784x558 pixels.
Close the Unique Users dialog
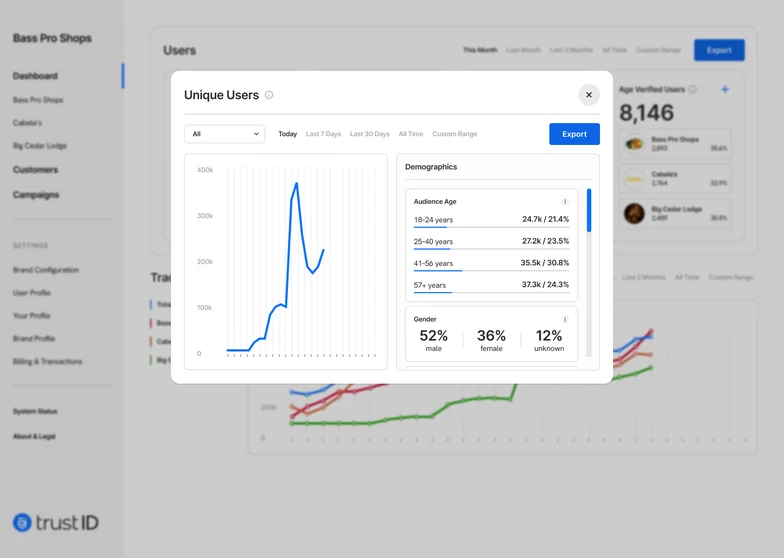(588, 94)
